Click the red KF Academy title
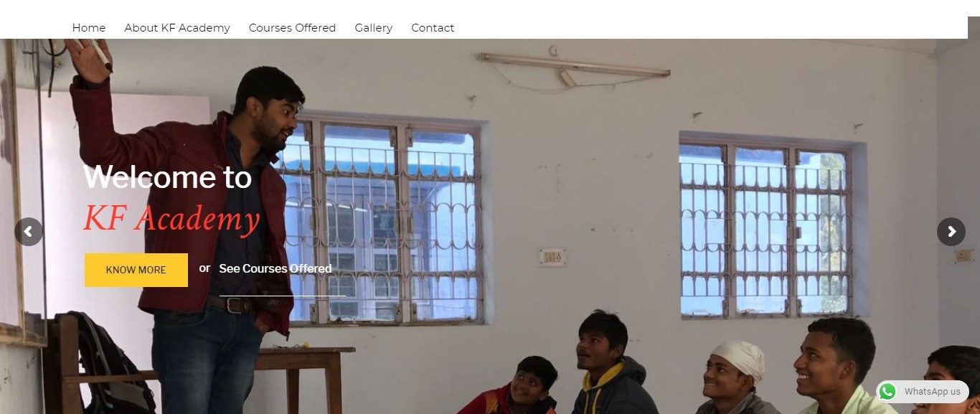Screen dimensions: 980x414 (171, 219)
